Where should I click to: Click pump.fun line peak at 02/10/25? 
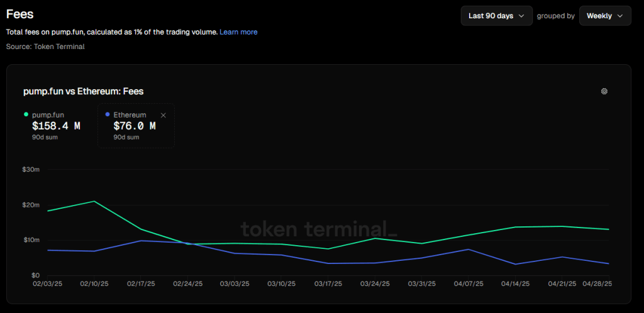94,201
